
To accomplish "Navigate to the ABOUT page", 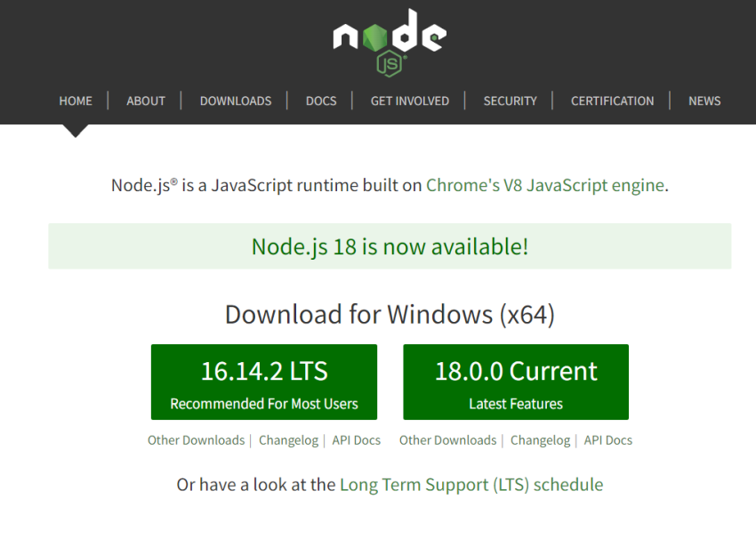I will (145, 101).
